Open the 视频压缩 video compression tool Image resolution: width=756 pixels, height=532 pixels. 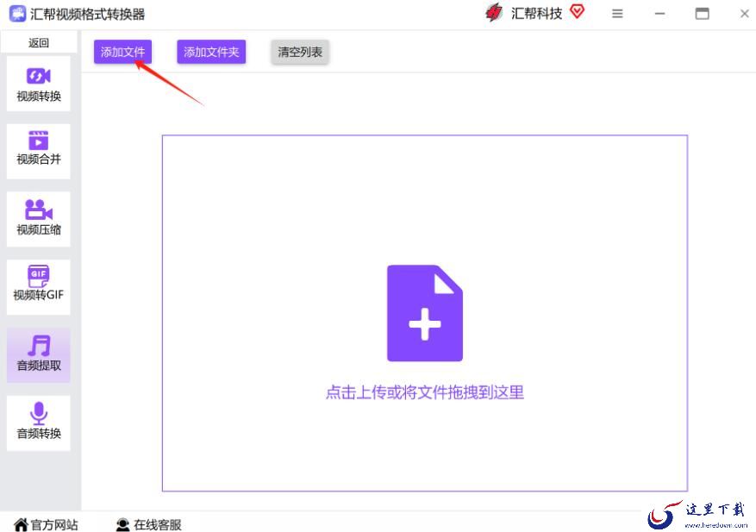coord(39,219)
